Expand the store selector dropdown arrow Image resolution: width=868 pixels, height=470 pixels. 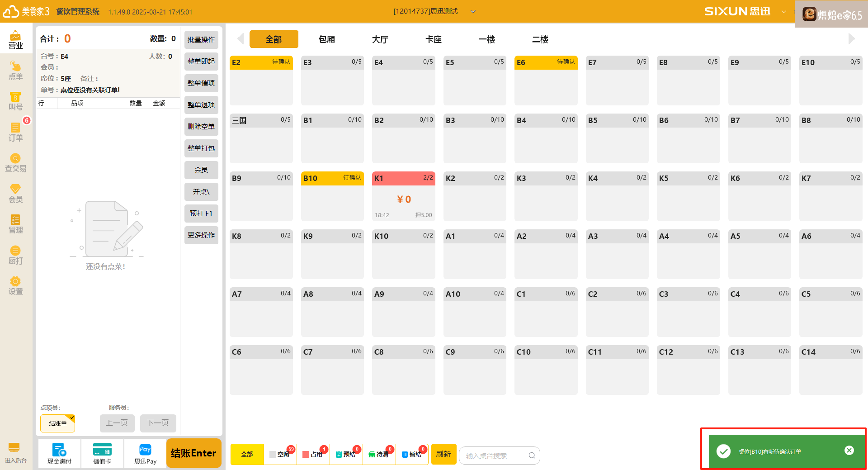click(473, 12)
